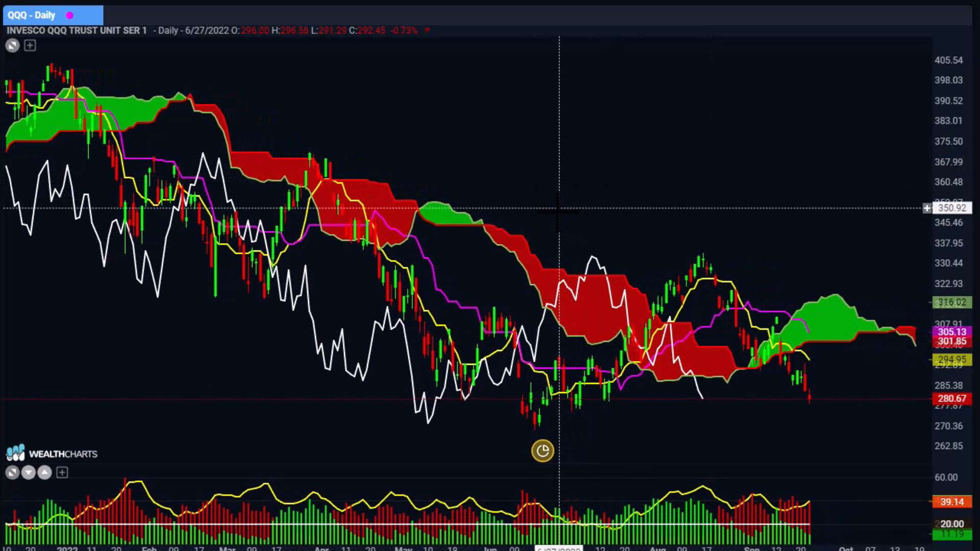The width and height of the screenshot is (980, 551).
Task: Click the diagonal-slash icon in the lower indicator pane
Action: 12,473
